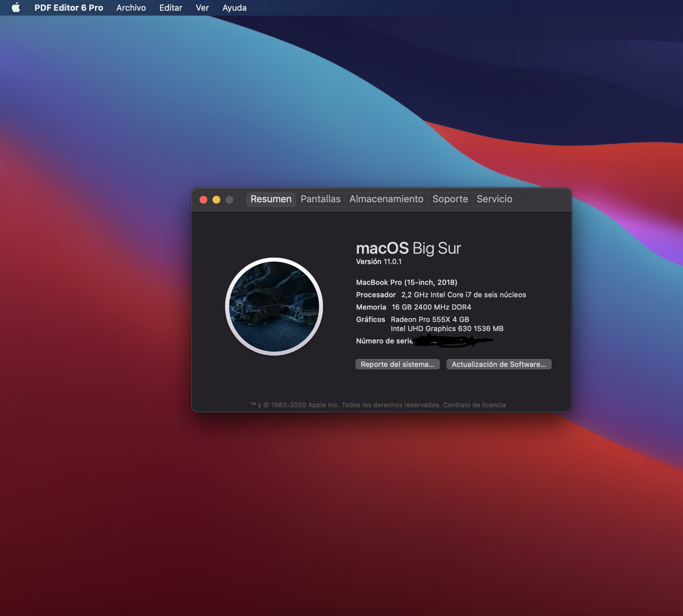Open the PDF Editor 6 Pro menu
Viewport: 683px width, 616px height.
[x=68, y=8]
